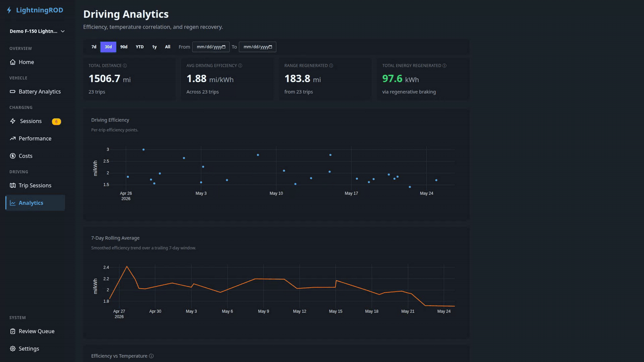Click the info icon beside Total Distance
The image size is (644, 362).
pos(125,65)
